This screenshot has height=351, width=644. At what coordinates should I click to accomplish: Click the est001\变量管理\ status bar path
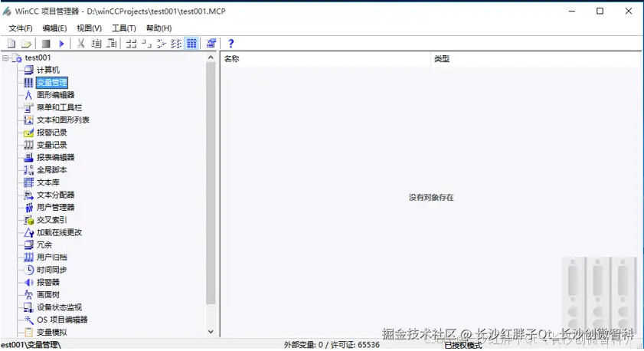pyautogui.click(x=31, y=344)
